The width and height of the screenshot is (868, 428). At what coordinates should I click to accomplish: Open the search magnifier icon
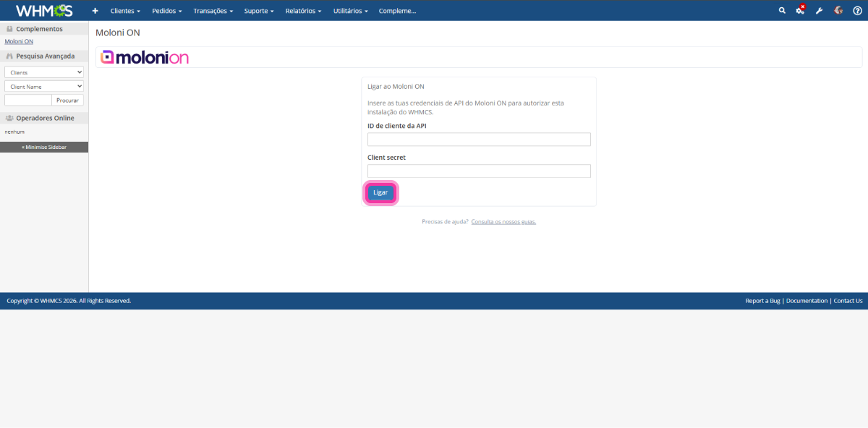(782, 11)
